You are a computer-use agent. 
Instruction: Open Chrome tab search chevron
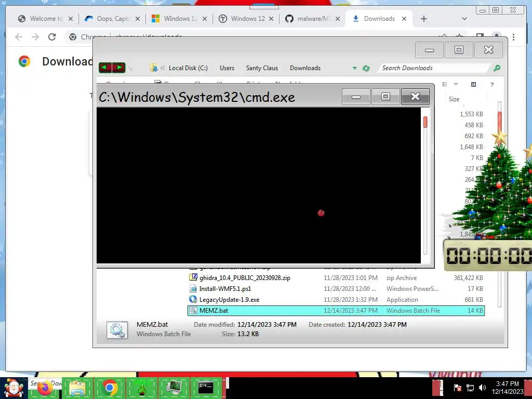coord(464,19)
